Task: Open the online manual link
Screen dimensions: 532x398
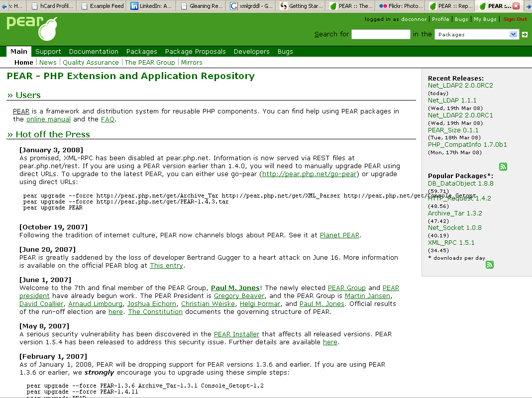Action: pos(48,119)
